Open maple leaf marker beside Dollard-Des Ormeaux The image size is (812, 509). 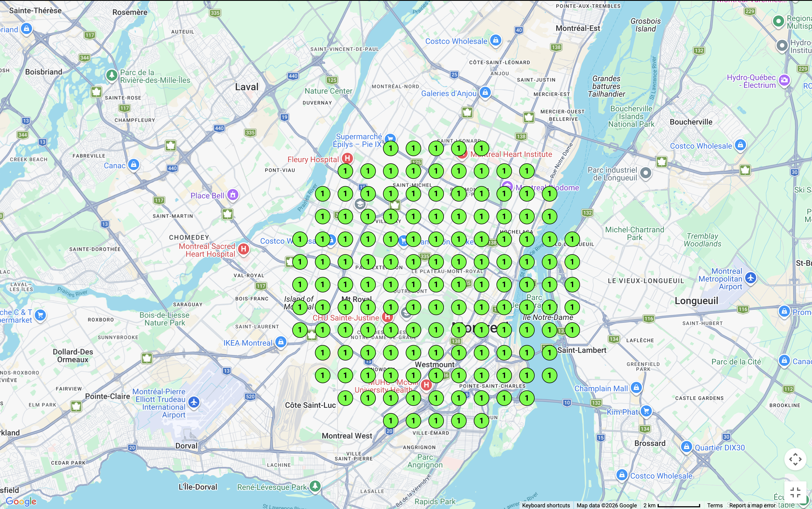coord(147,358)
